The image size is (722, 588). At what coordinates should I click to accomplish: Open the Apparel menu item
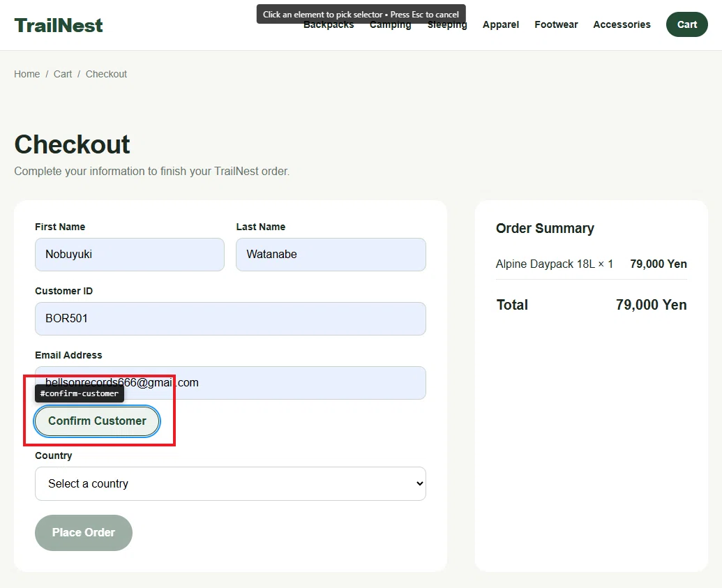point(501,24)
